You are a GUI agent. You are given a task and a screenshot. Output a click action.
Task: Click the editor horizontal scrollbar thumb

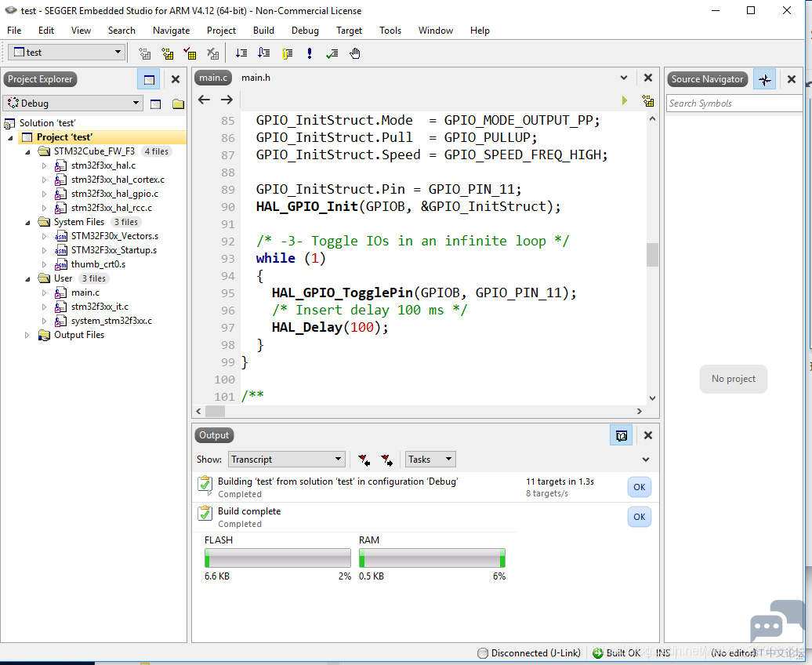(215, 412)
